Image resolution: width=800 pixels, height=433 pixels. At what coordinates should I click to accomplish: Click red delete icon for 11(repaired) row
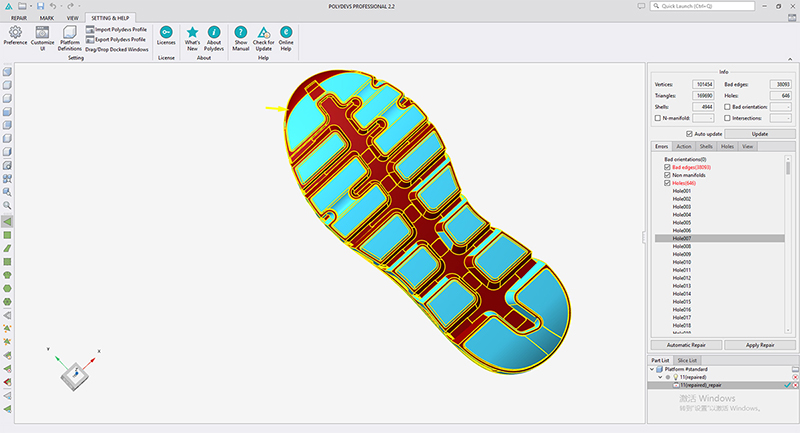point(795,377)
